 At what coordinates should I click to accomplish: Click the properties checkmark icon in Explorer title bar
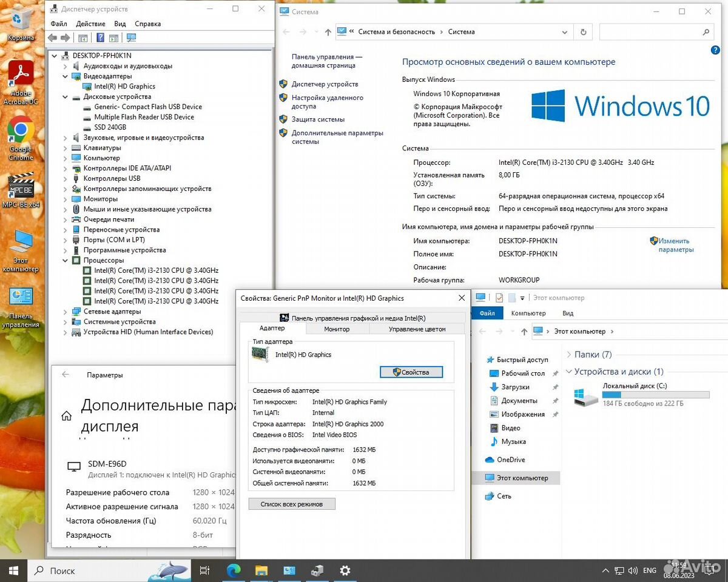click(499, 298)
